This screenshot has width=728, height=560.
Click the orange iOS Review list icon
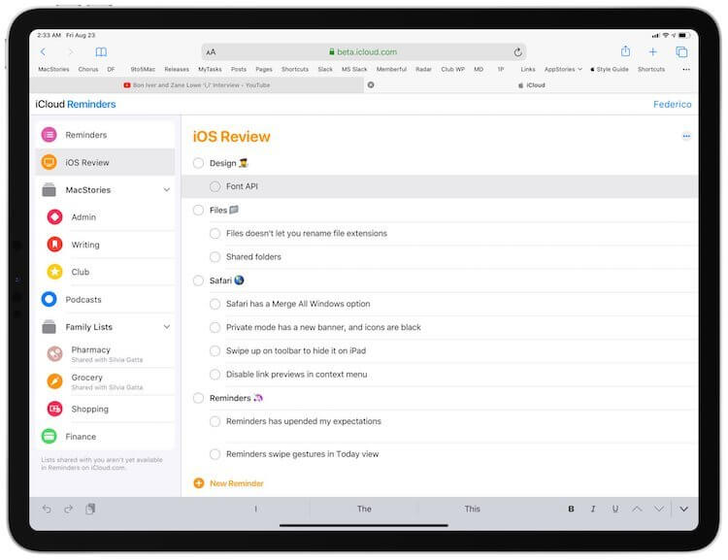pos(50,162)
